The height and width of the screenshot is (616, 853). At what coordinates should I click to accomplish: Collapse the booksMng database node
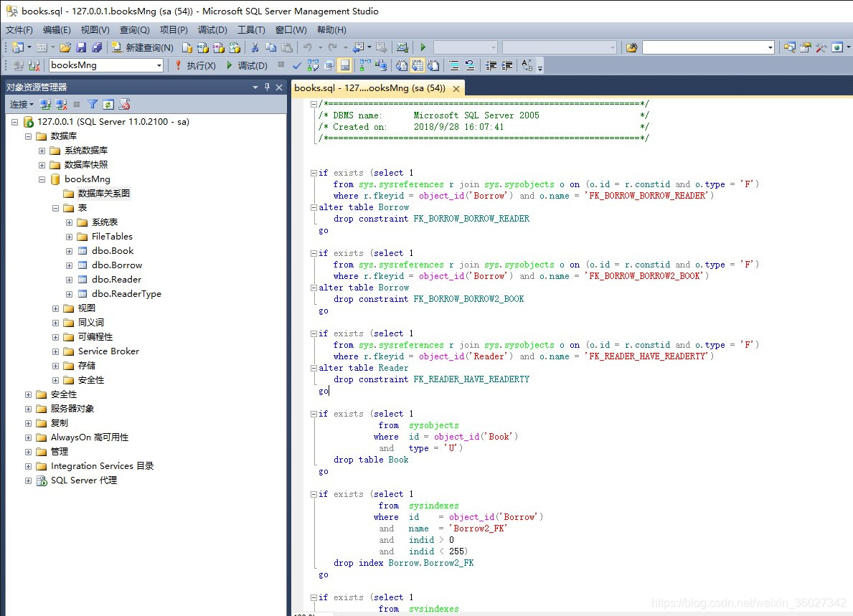point(42,179)
